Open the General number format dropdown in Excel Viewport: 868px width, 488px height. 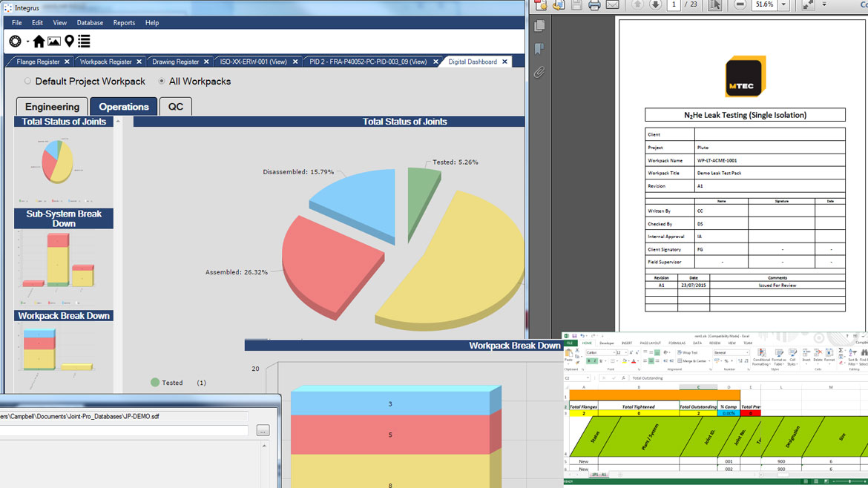(747, 354)
